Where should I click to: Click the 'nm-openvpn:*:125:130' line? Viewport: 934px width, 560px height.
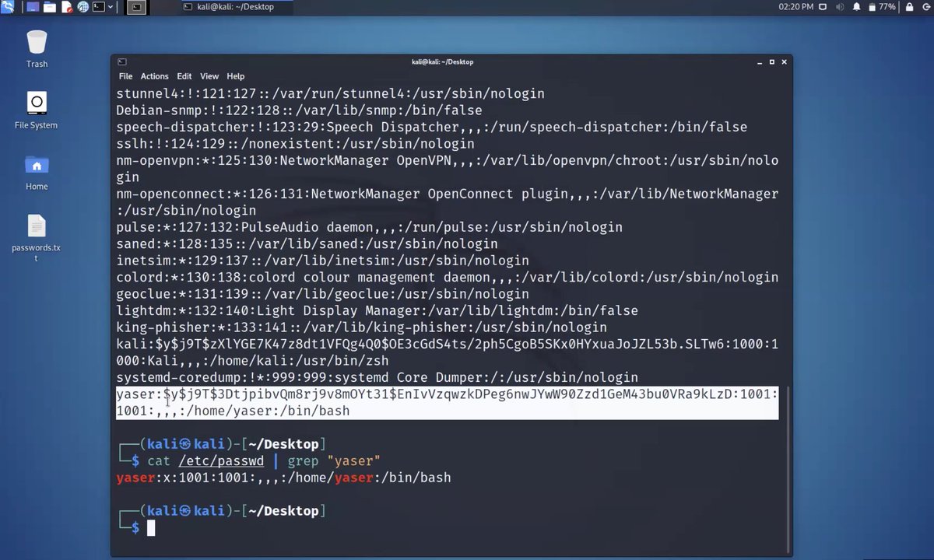click(447, 169)
